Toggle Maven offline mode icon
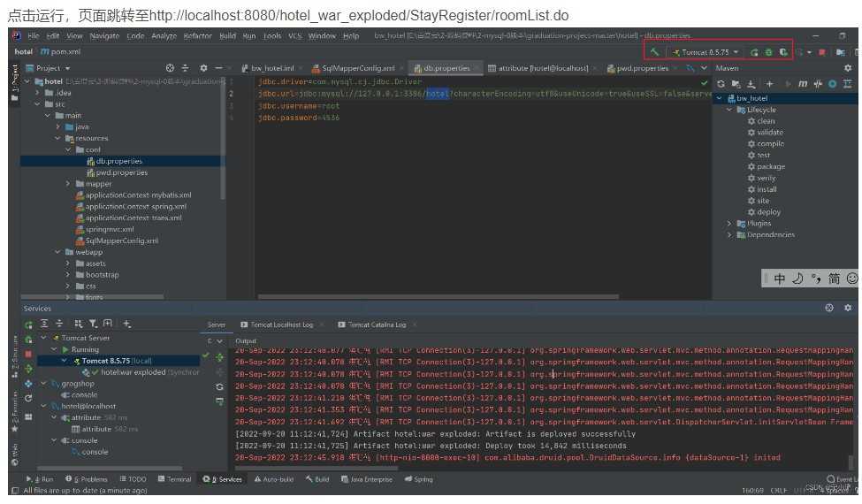 point(818,83)
